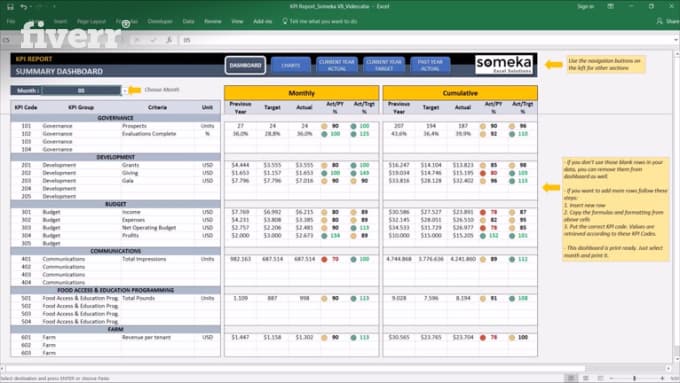This screenshot has height=383, width=680.
Task: Open the Customize Quick Access Toolbar dropdown
Action: pyautogui.click(x=55, y=7)
